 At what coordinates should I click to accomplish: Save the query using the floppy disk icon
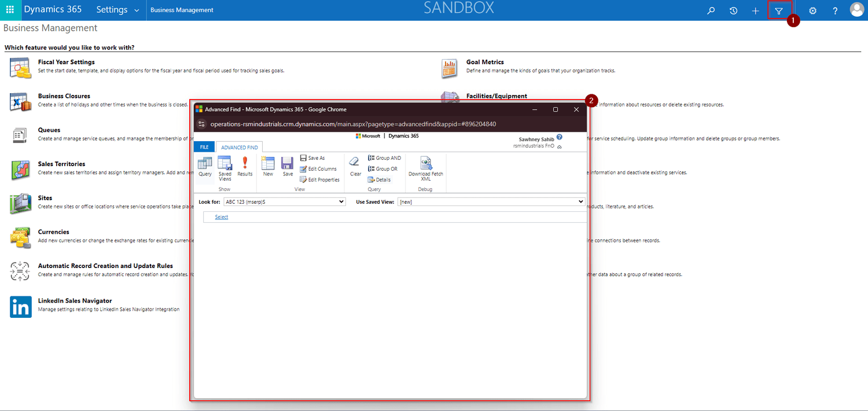pos(288,167)
